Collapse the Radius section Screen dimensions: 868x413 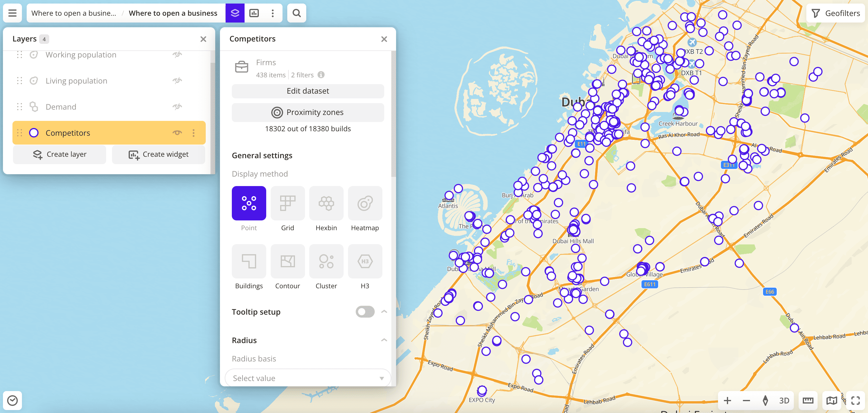click(384, 340)
